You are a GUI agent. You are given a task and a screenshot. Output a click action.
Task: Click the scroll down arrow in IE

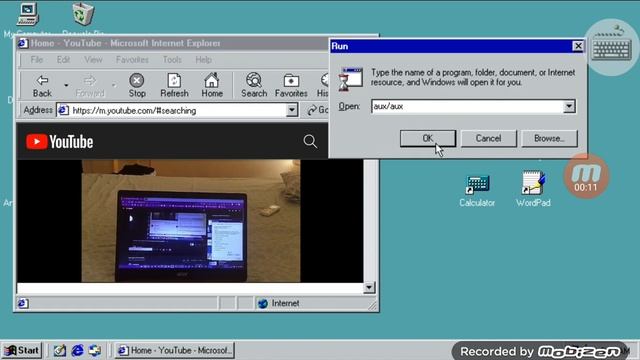pos(369,287)
